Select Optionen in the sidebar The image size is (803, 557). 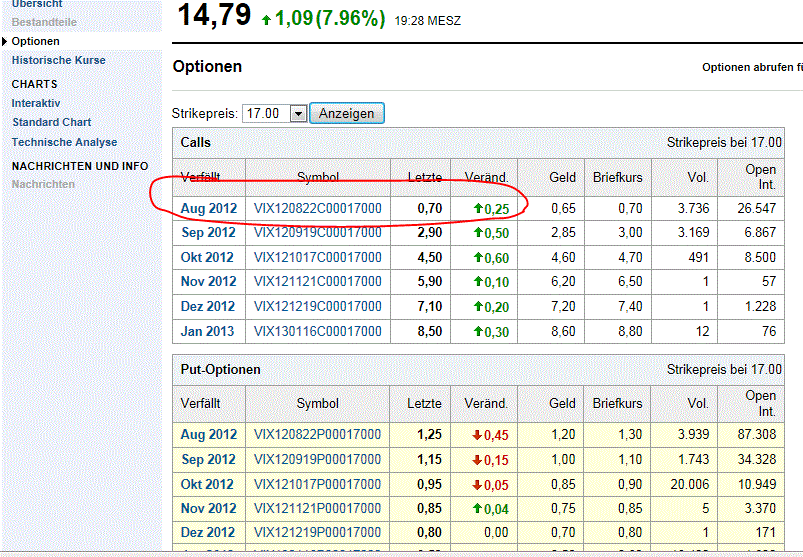point(35,41)
